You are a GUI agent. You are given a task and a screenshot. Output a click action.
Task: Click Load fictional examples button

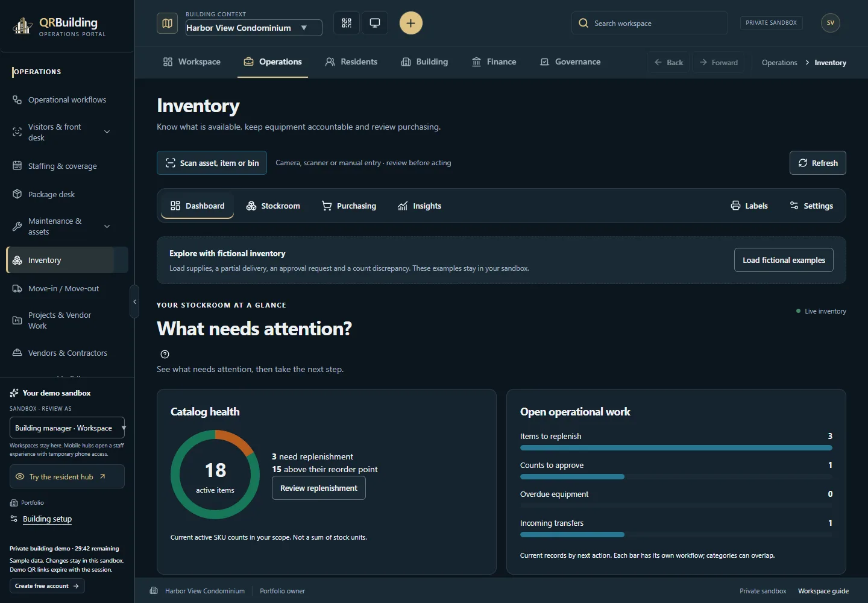(x=784, y=260)
